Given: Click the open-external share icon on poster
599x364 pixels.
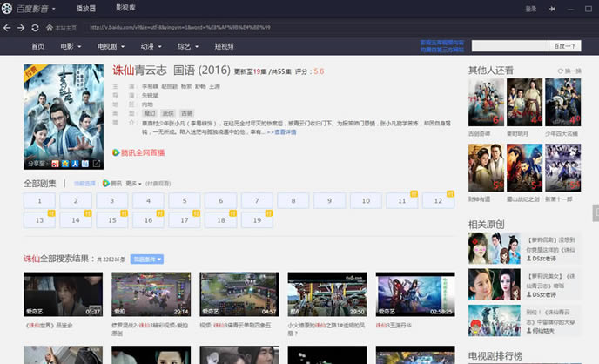Looking at the screenshot, I should click(96, 163).
